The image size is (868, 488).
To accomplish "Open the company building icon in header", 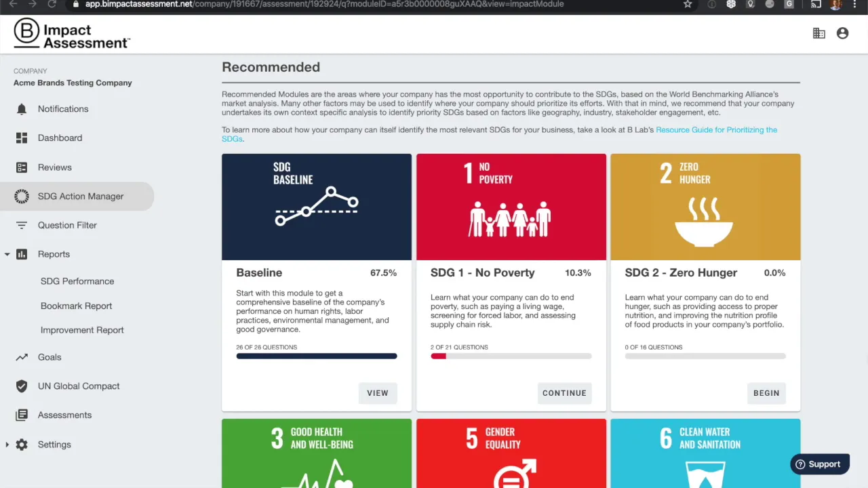I will pos(819,33).
